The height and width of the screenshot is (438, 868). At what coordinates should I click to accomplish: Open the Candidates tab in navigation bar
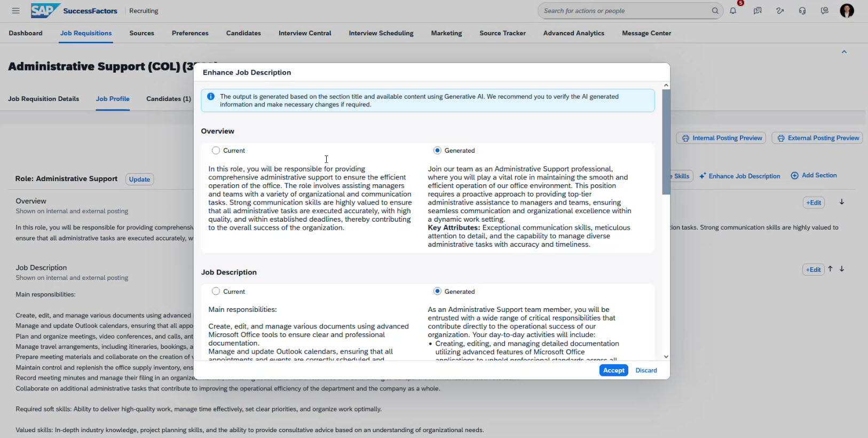pos(243,33)
